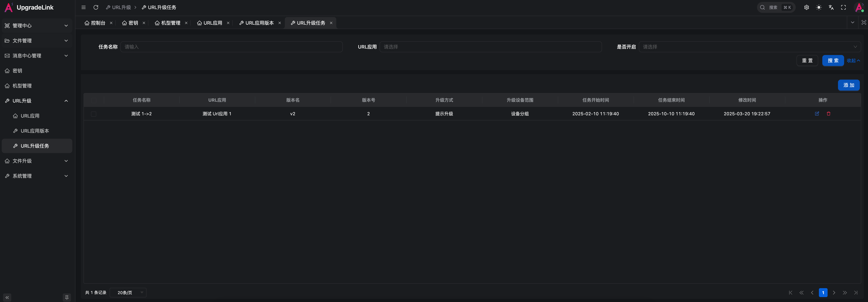The width and height of the screenshot is (868, 302).
Task: Click the 添加 button
Action: click(848, 85)
